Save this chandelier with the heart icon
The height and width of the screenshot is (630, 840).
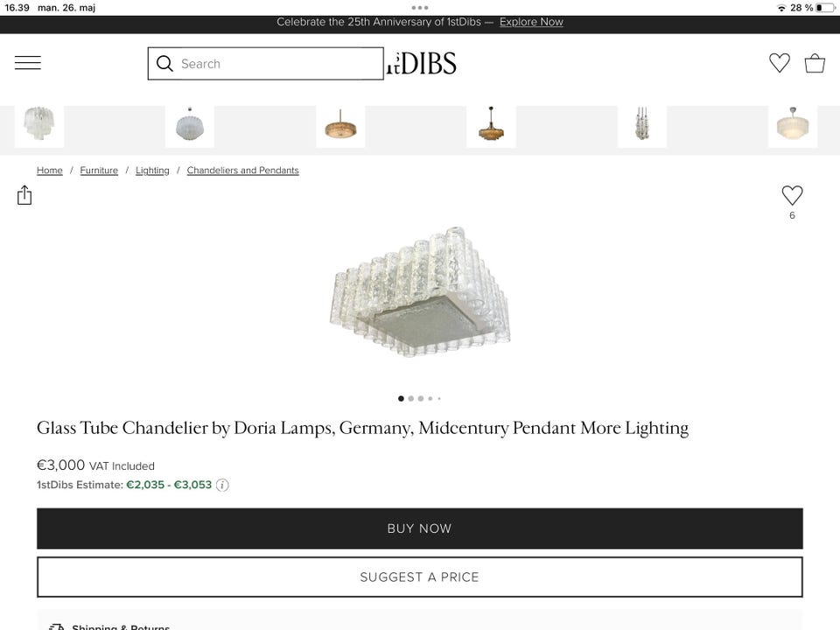(x=792, y=195)
